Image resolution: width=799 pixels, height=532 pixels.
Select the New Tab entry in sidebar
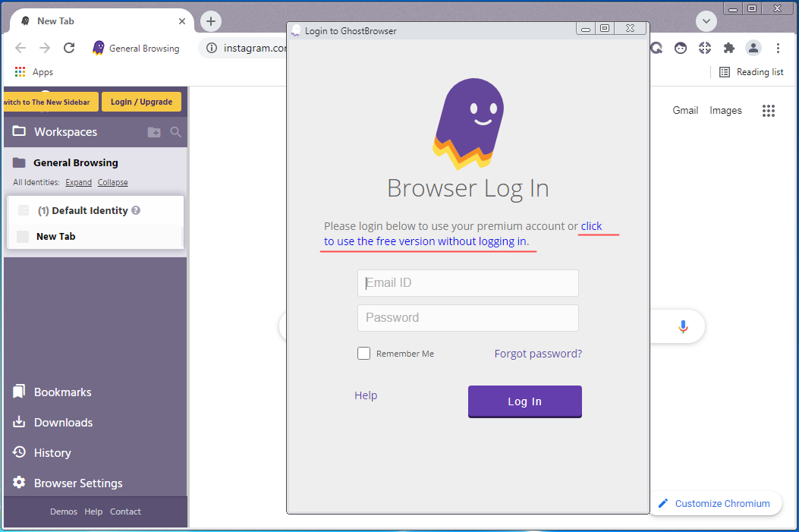[96, 237]
